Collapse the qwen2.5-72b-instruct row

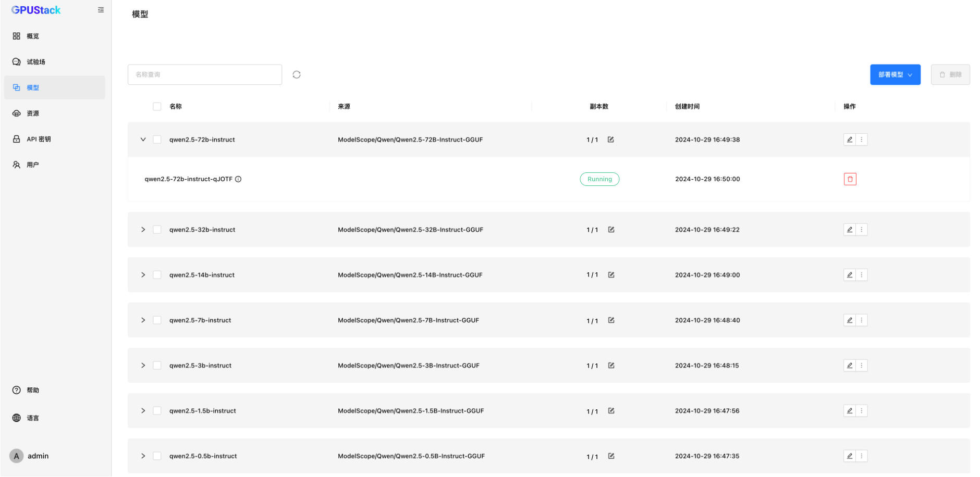point(143,140)
